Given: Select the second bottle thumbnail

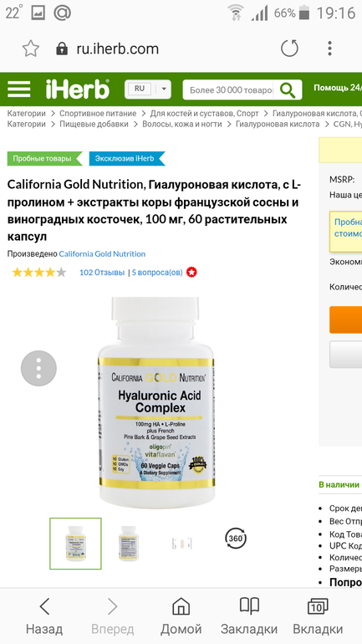Looking at the screenshot, I should pos(129,544).
